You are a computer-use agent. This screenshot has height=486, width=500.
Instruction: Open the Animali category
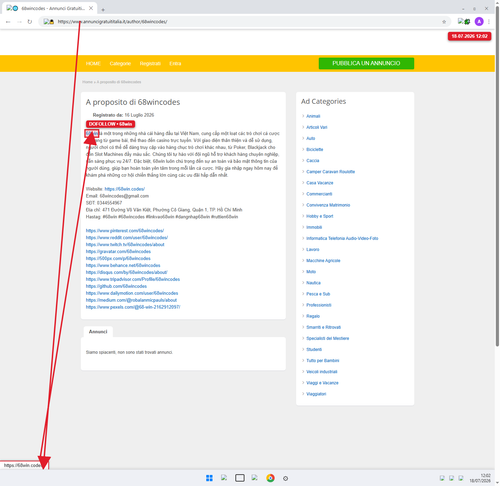313,116
